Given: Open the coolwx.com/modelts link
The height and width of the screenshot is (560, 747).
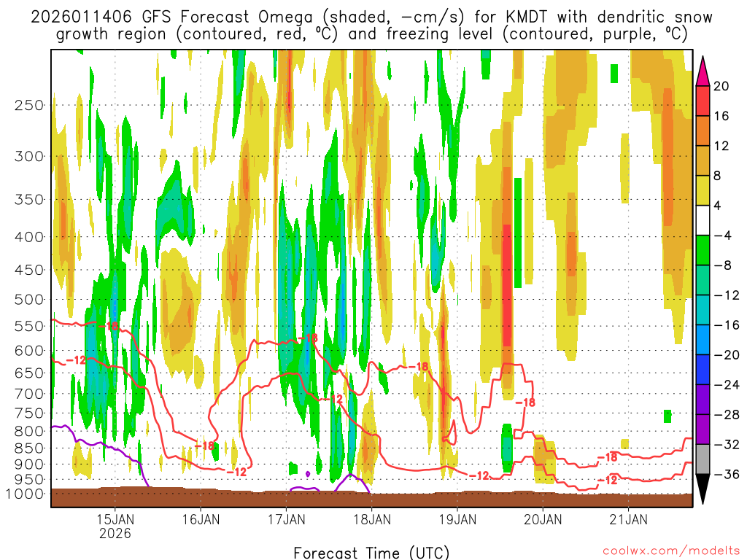Looking at the screenshot, I should pos(671,551).
